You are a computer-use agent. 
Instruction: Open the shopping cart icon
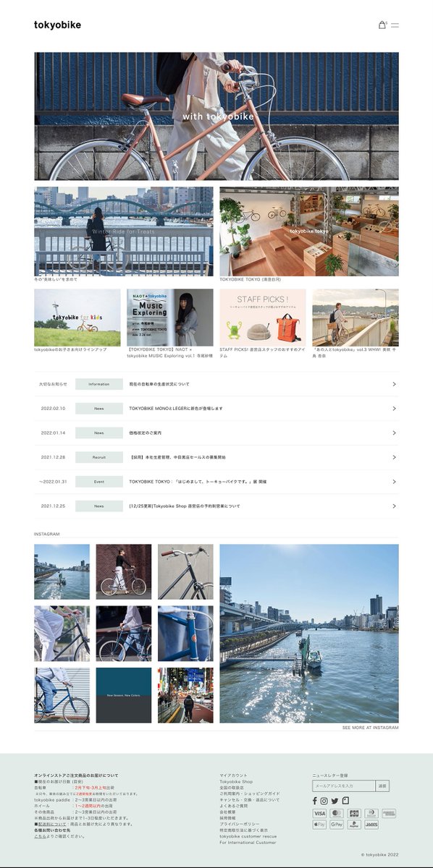point(382,25)
